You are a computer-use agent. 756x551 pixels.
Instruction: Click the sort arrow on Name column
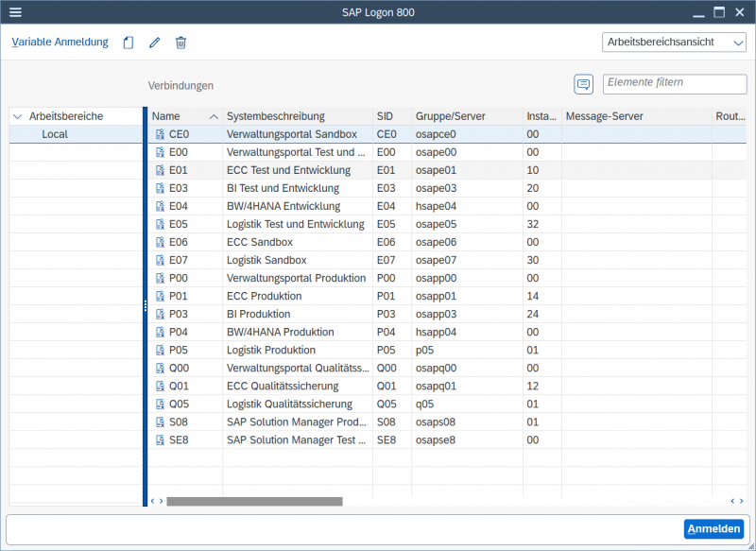tap(214, 116)
